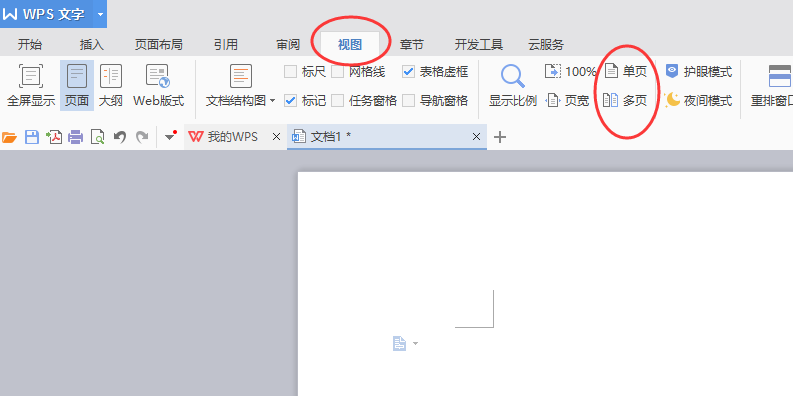793x396 pixels.
Task: Enable night mode
Action: [698, 101]
